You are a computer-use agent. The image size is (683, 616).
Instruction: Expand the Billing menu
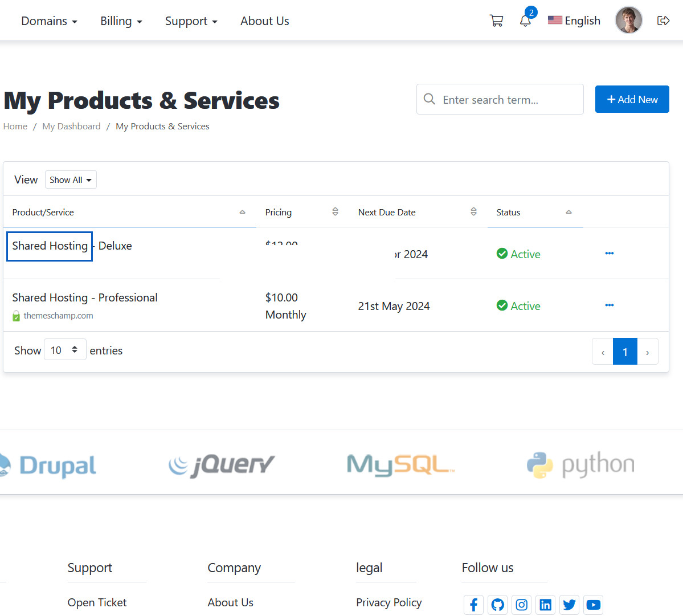coord(121,21)
